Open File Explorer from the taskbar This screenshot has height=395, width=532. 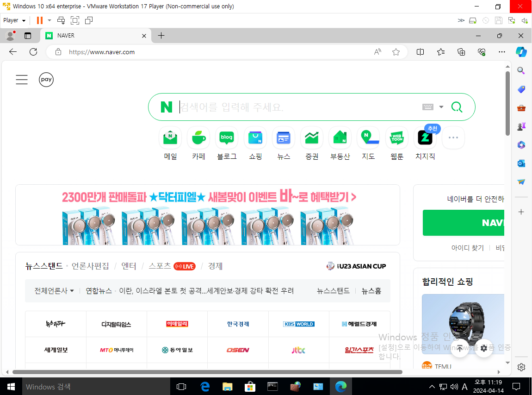(227, 387)
